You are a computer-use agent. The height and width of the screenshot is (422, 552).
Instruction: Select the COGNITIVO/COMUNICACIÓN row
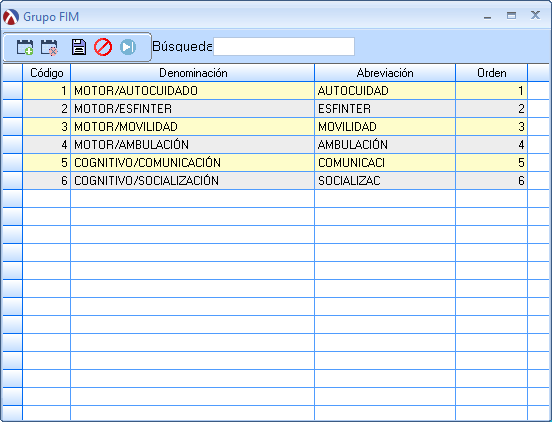[275, 163]
